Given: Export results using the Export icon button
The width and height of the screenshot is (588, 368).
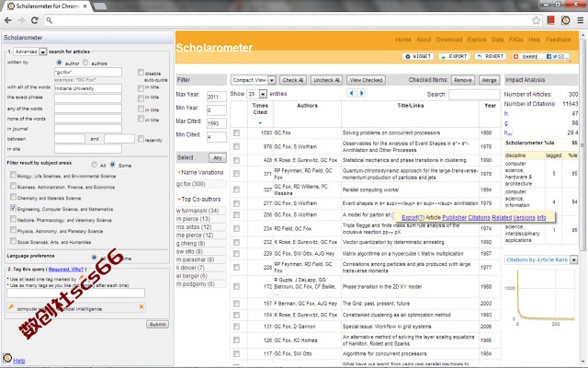Looking at the screenshot, I should click(x=454, y=56).
